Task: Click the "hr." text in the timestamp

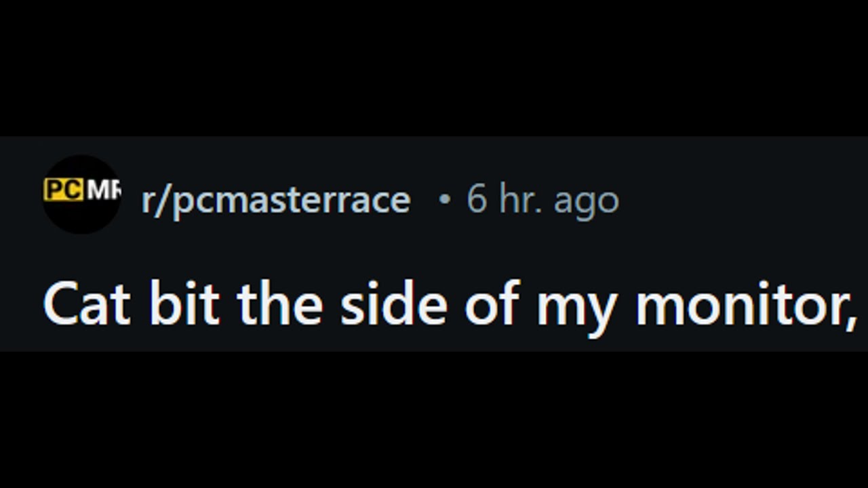Action: 521,200
